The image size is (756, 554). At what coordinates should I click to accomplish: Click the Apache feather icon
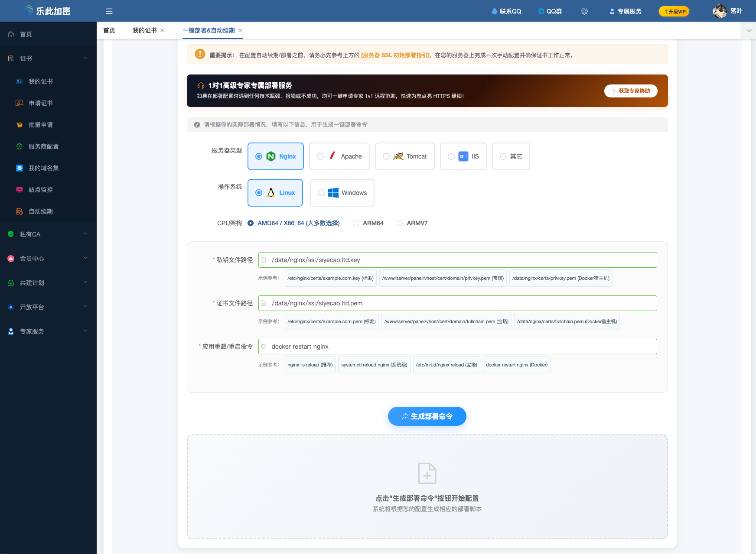[332, 156]
